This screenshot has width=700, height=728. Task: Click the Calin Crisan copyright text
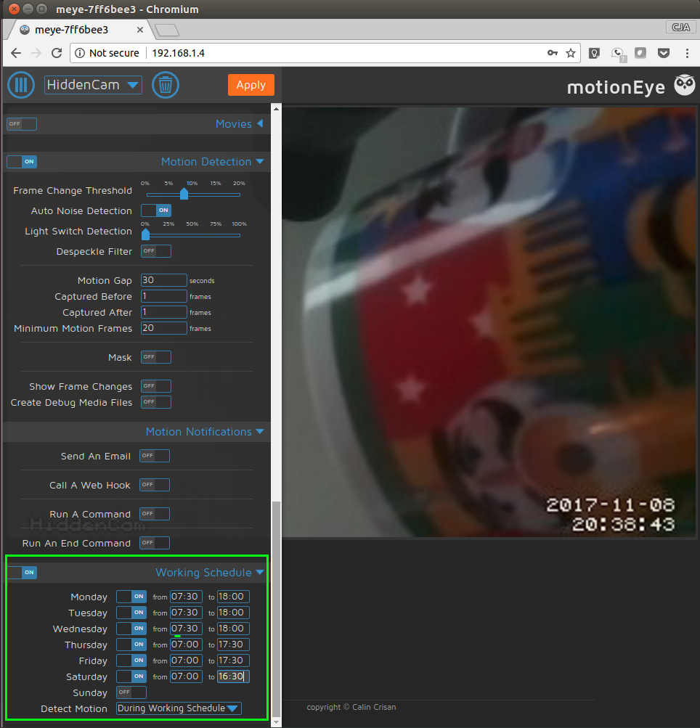tap(351, 707)
